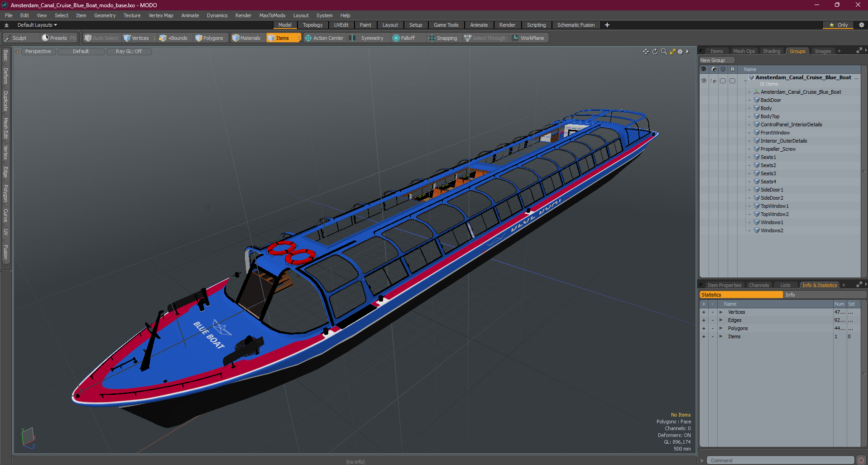Toggle Select Through mode
Viewport: 868px width, 465px height.
(x=485, y=38)
